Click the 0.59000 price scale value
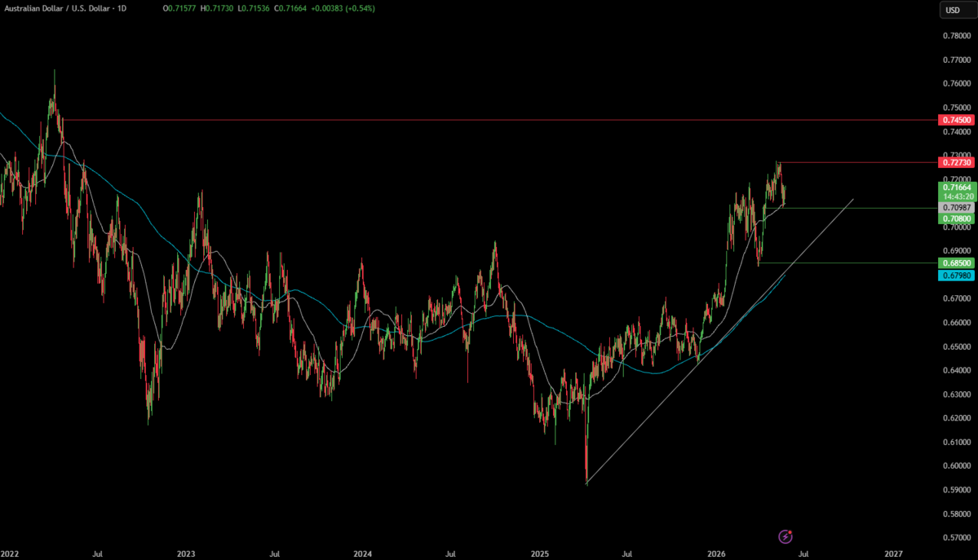Viewport: 978px width, 560px height. 957,490
